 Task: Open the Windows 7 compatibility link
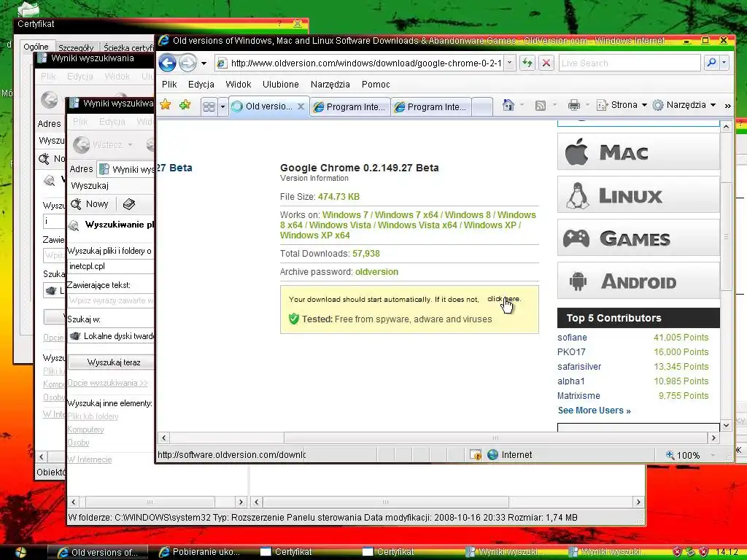point(345,215)
